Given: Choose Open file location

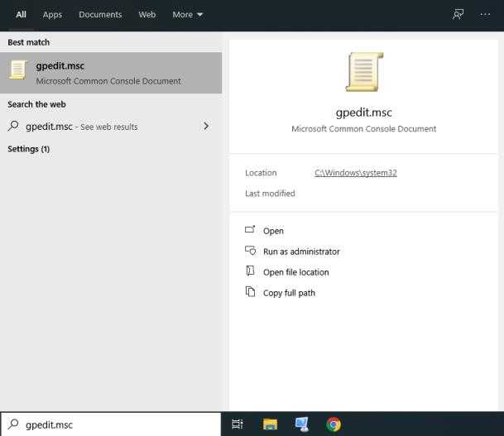Looking at the screenshot, I should [295, 272].
